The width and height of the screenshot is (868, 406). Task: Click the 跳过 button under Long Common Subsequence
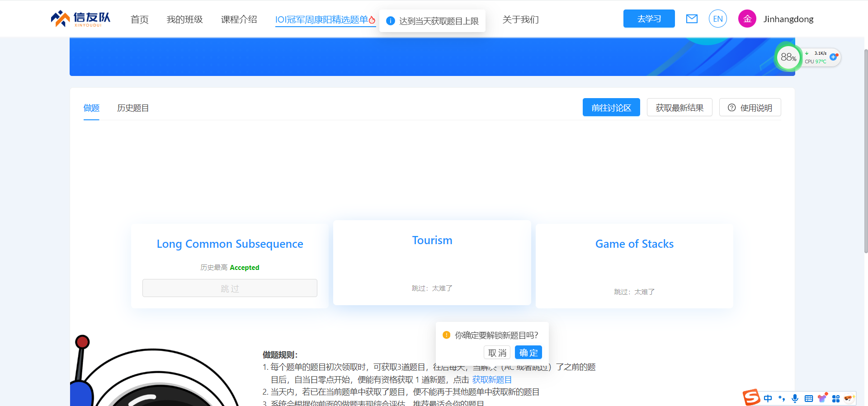click(x=230, y=288)
